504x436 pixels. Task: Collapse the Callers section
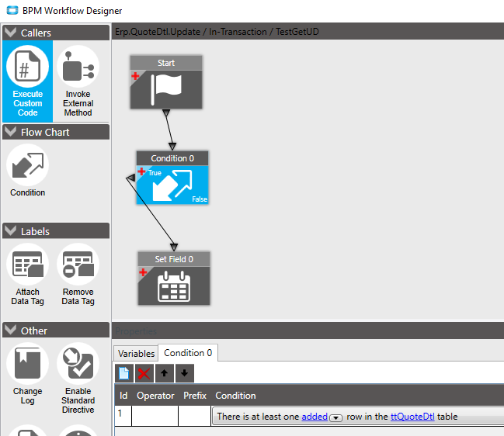point(11,33)
